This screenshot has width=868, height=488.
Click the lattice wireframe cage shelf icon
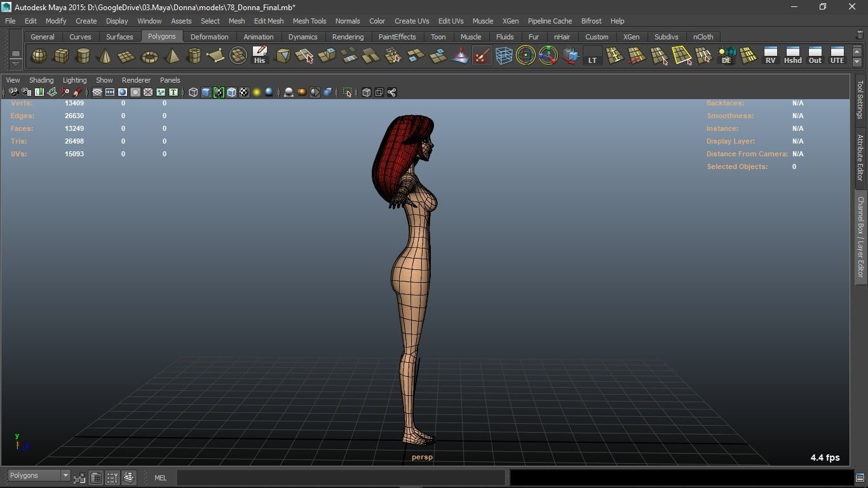[x=504, y=56]
